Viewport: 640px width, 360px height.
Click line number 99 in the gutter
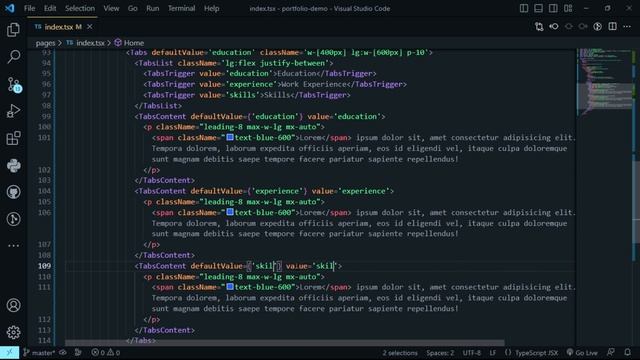[x=46, y=116]
